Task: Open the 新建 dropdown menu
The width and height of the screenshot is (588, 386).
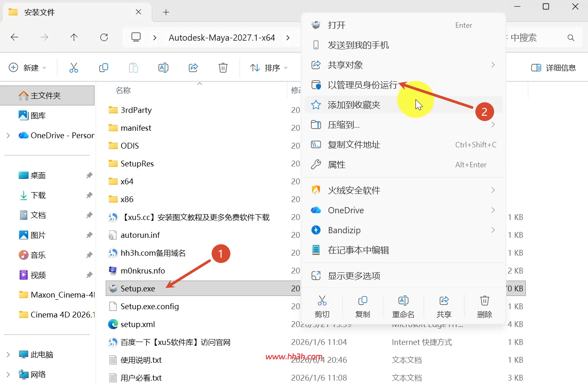Action: click(27, 68)
